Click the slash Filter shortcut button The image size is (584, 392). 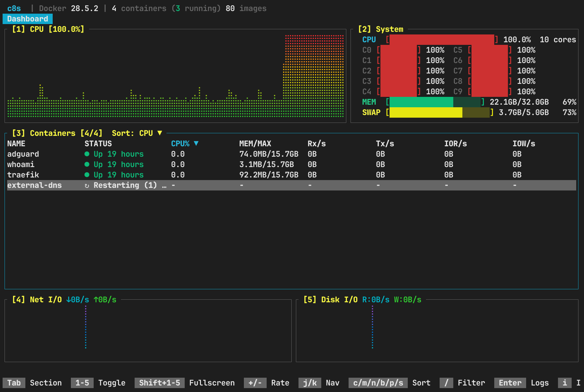[446, 383]
